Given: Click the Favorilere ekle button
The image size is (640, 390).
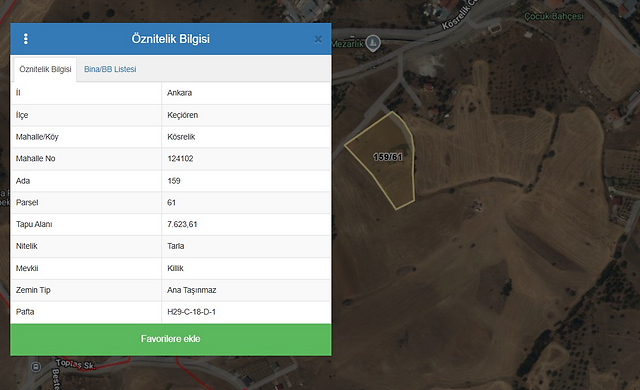Looking at the screenshot, I should tap(171, 339).
